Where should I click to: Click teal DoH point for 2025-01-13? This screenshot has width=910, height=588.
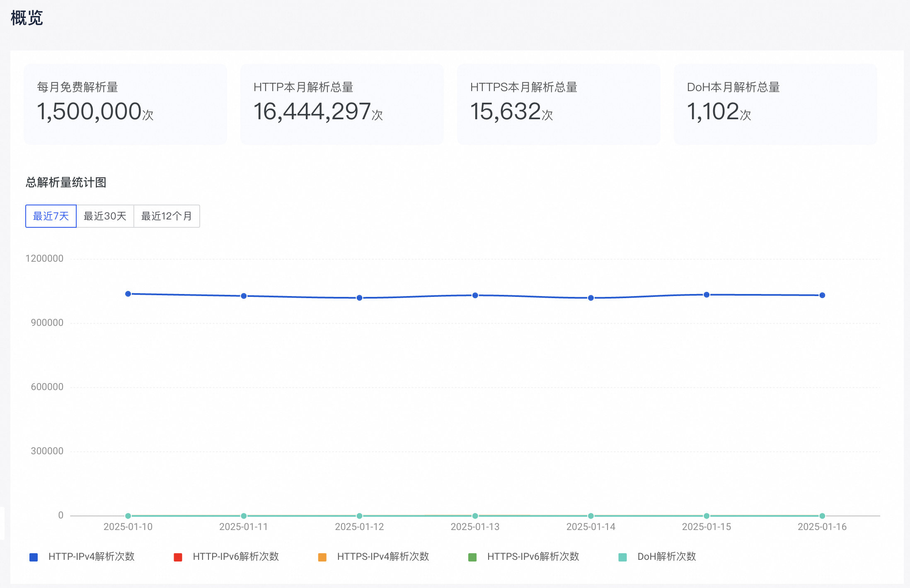tap(475, 516)
